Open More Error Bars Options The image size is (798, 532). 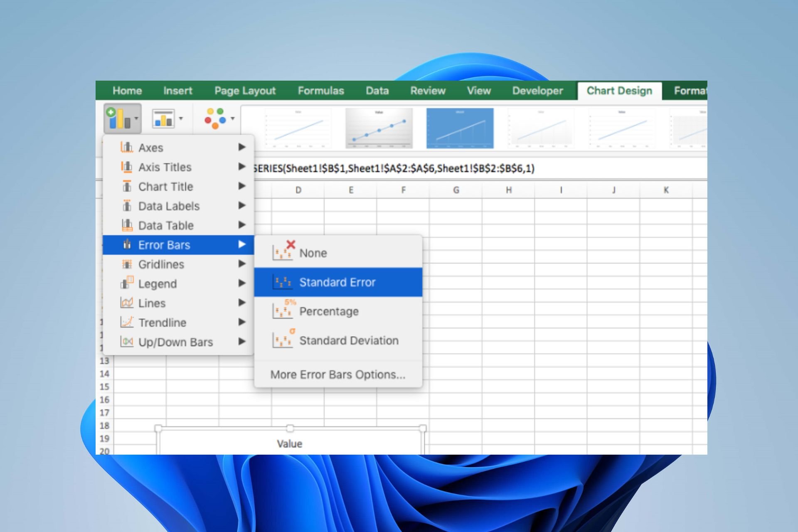coord(338,374)
